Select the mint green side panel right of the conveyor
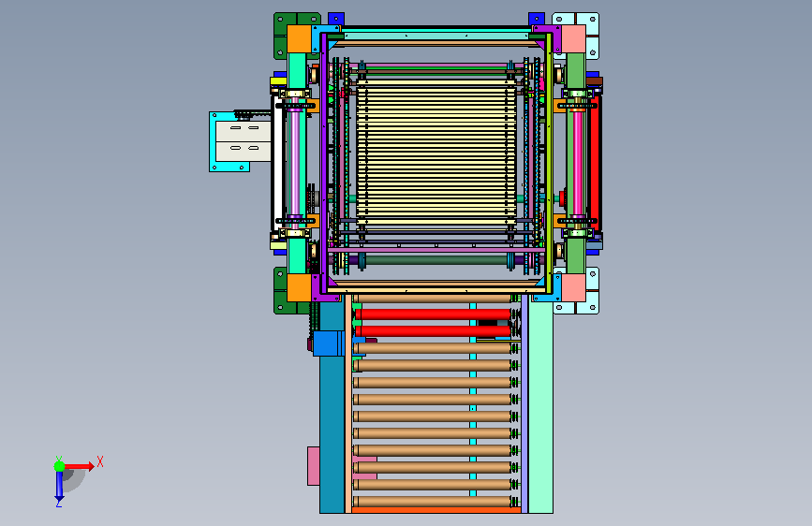Screen dimensions: 812x526 (540, 407)
